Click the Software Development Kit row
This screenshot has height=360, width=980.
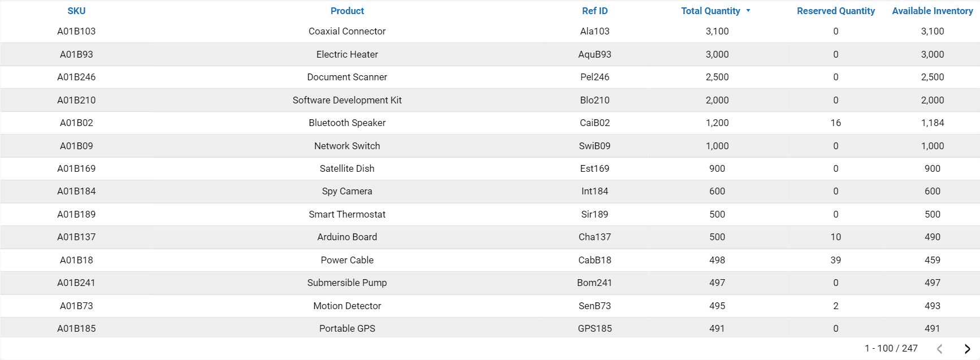click(347, 100)
